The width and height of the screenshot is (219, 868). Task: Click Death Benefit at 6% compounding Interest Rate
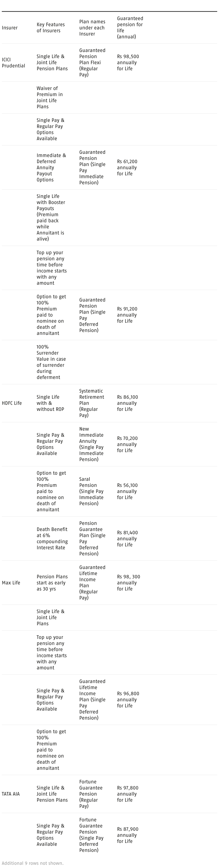(x=52, y=539)
